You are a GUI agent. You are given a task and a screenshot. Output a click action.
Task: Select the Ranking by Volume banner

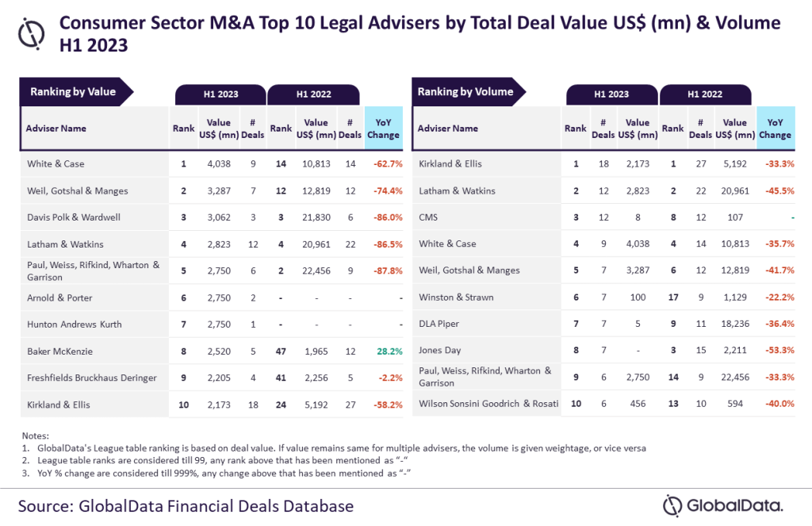click(x=469, y=92)
